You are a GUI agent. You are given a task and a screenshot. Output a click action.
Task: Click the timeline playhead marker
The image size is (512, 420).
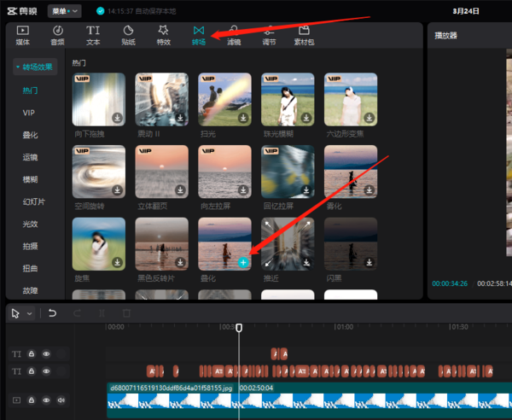239,327
